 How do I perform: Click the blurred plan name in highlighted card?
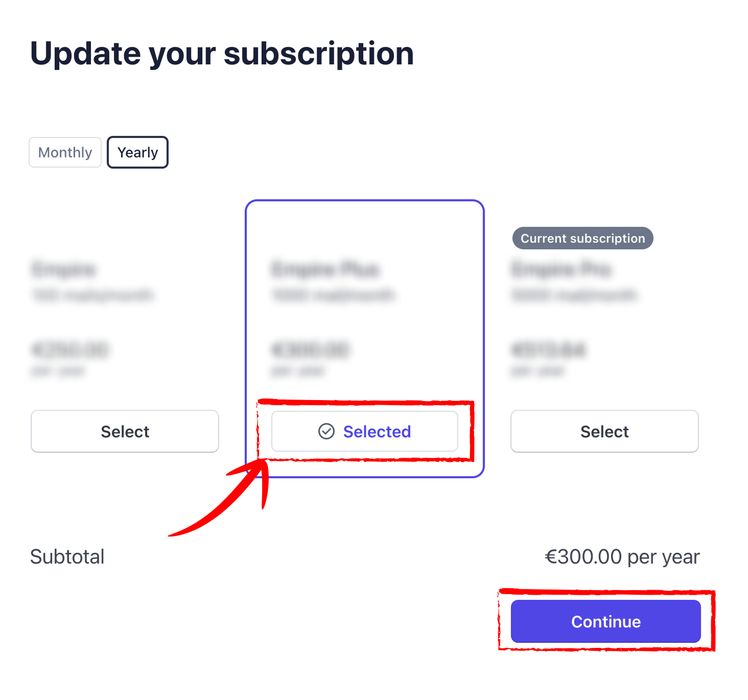[325, 269]
